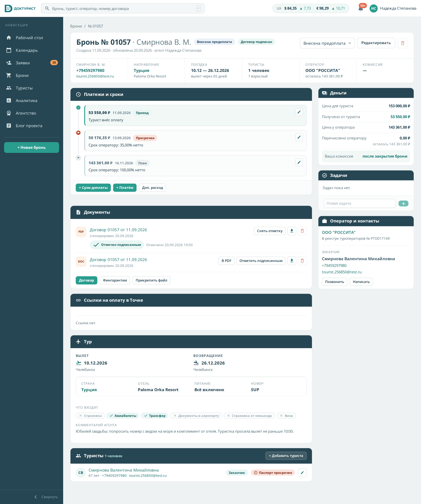The image size is (421, 504).
Task: Go to Календарь section
Action: pyautogui.click(x=31, y=50)
